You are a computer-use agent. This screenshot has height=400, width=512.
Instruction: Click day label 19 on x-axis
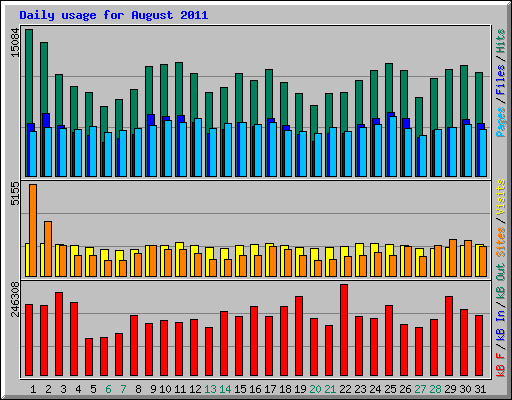pyautogui.click(x=300, y=389)
